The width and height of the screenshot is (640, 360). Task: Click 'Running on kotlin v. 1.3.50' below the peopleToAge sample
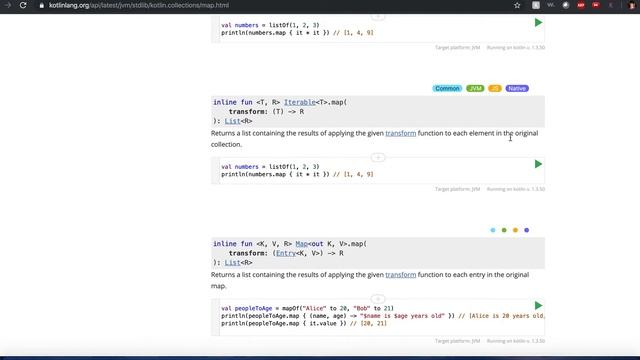(516, 341)
